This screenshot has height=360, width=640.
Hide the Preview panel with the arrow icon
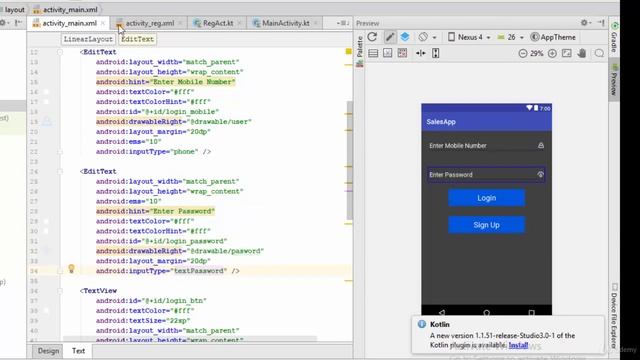click(601, 23)
